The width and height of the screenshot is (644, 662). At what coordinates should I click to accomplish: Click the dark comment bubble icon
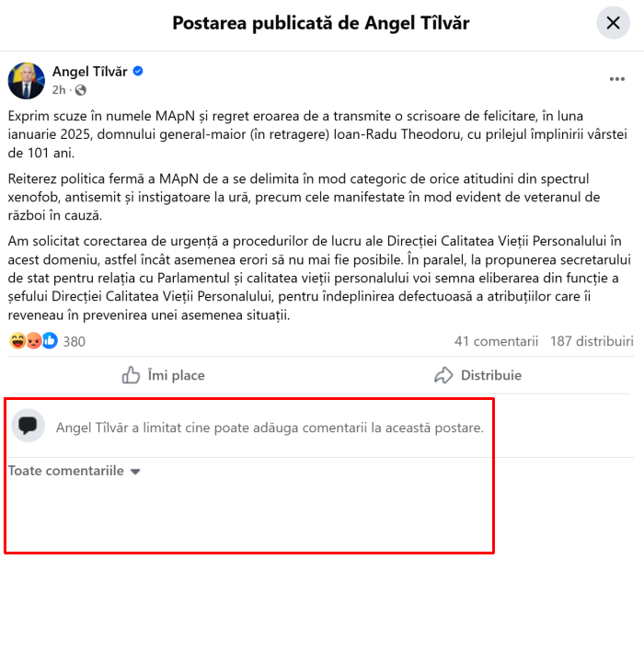click(28, 425)
